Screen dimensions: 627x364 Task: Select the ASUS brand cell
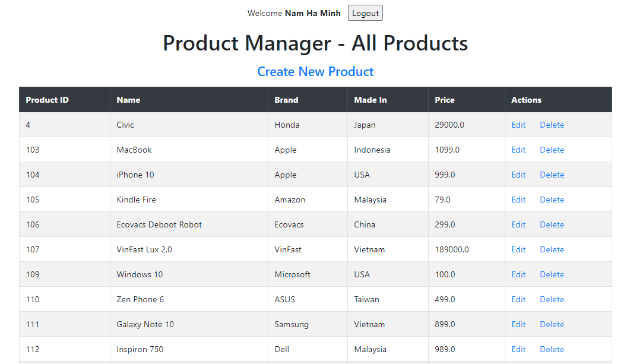pyautogui.click(x=308, y=299)
